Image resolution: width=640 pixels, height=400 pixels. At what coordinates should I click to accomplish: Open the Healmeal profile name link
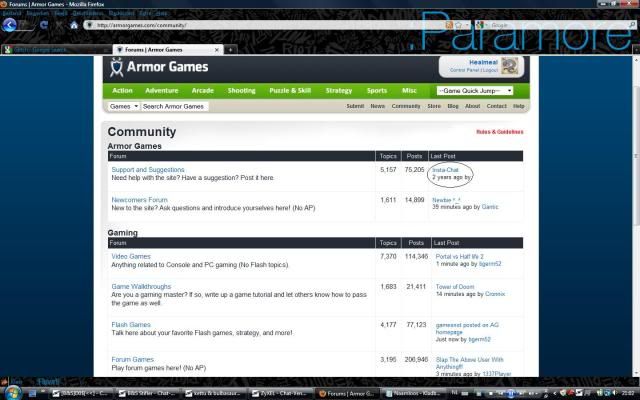click(x=483, y=62)
